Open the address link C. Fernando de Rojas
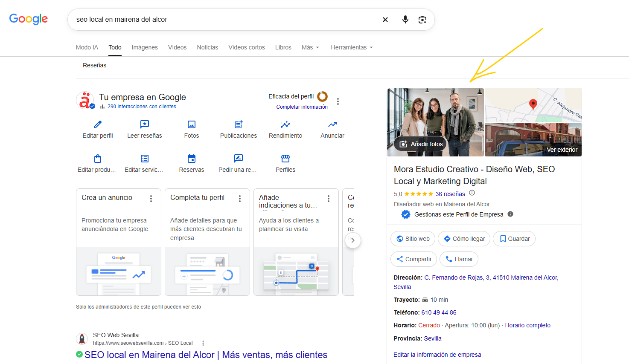 pyautogui.click(x=476, y=282)
